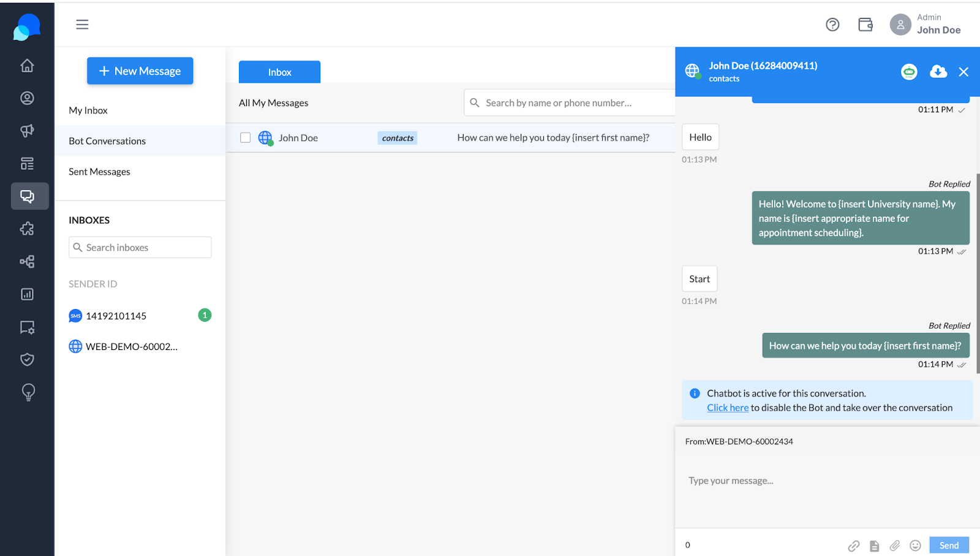980x556 pixels.
Task: Open Templates list icon in sidebar
Action: coord(27,164)
